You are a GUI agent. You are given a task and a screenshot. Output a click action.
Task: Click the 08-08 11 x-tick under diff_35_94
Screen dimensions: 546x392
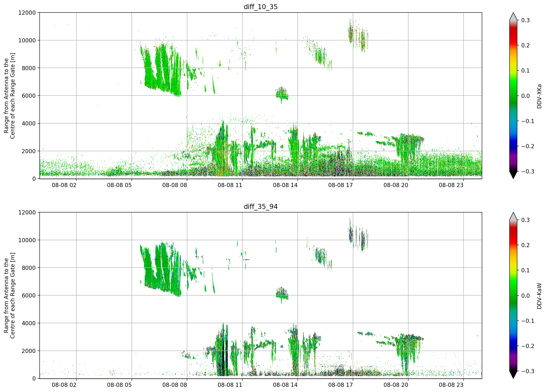click(230, 385)
